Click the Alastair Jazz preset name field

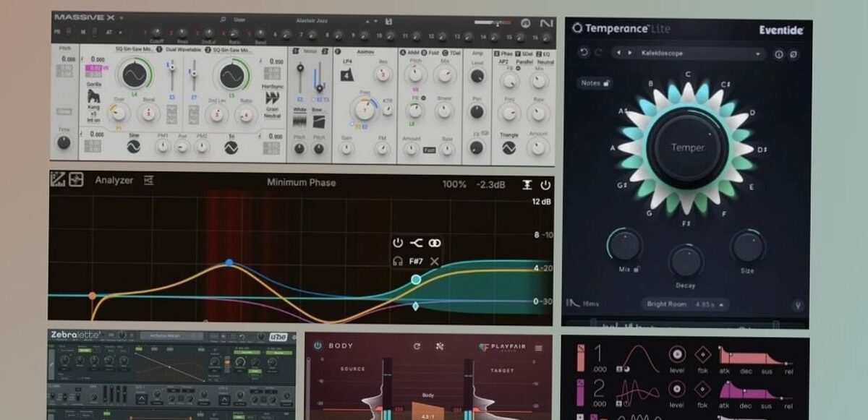311,20
